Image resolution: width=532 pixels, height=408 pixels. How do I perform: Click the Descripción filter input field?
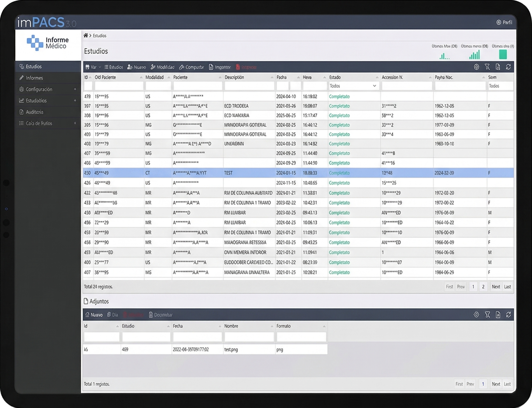pos(249,86)
